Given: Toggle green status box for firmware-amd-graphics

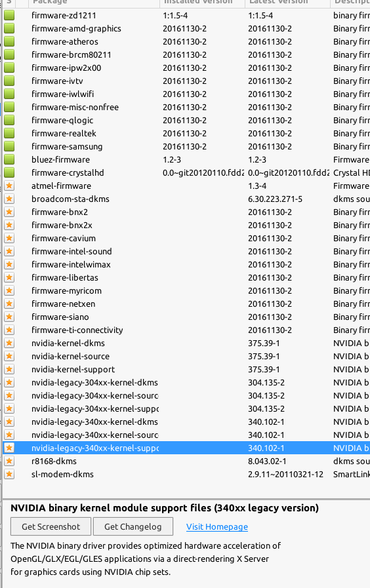Looking at the screenshot, I should [x=9, y=28].
